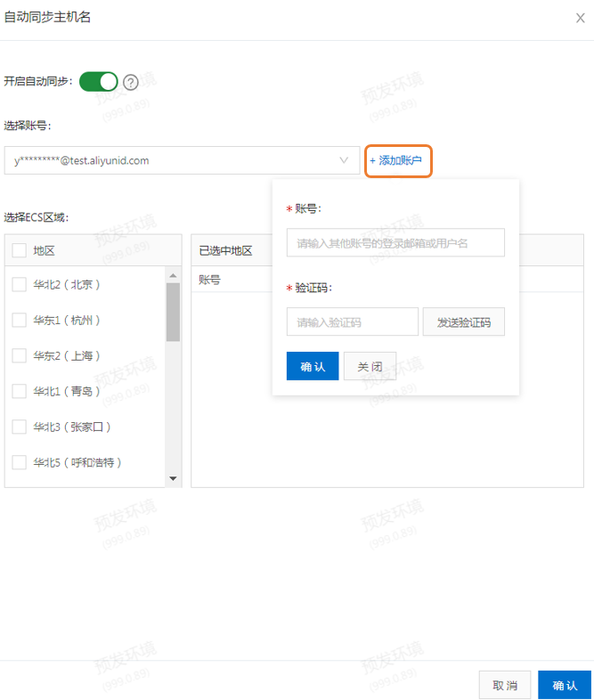Check the 地区 select-all checkbox
The width and height of the screenshot is (594, 700).
tap(20, 250)
